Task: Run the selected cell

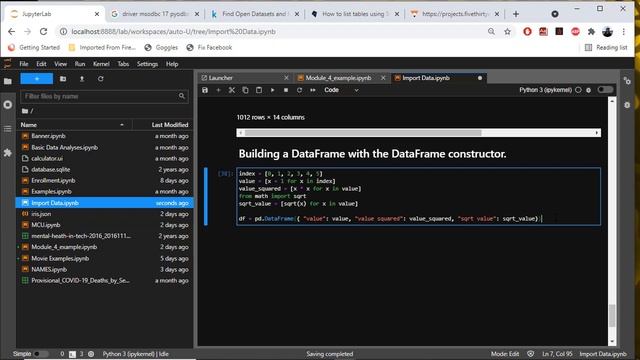Action: [x=272, y=90]
